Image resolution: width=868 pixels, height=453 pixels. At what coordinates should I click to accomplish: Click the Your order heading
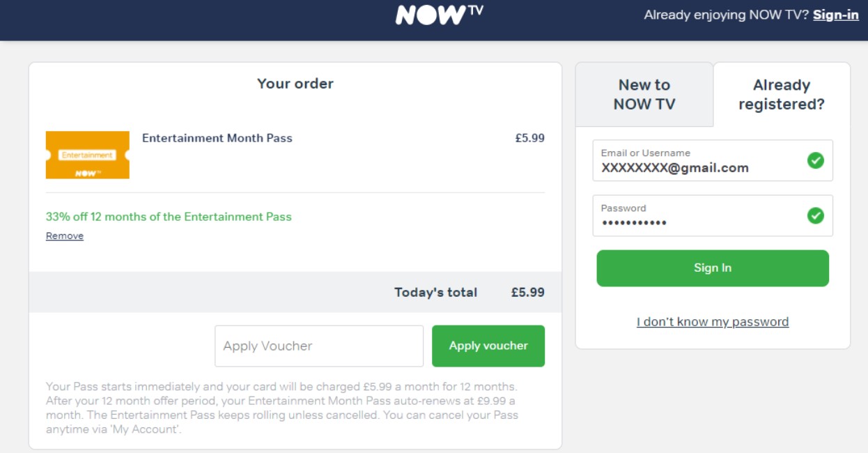point(295,84)
